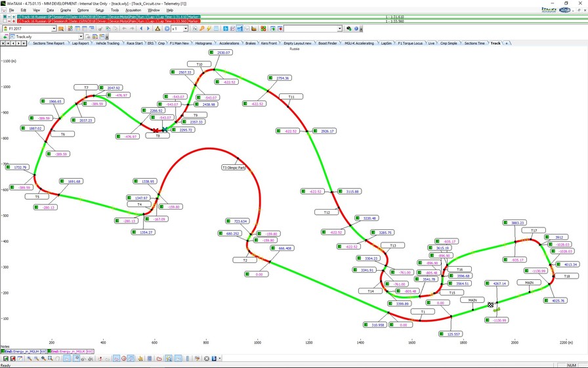Expand layout toolbar options arrow after Track.wly icons
588x368 pixels.
point(107,37)
